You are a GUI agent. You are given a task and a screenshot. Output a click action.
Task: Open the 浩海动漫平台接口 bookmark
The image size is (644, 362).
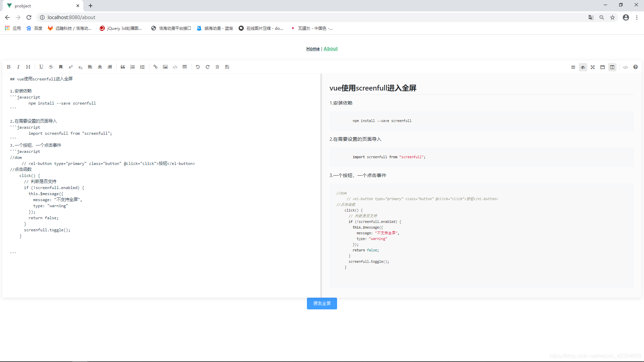[x=171, y=28]
